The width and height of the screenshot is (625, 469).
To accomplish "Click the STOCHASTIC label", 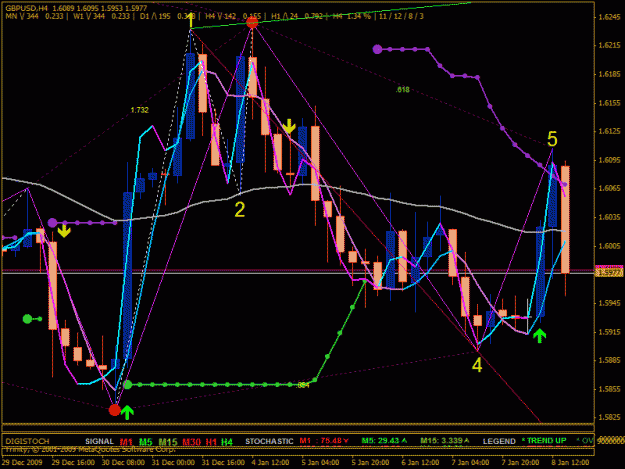I will click(269, 441).
